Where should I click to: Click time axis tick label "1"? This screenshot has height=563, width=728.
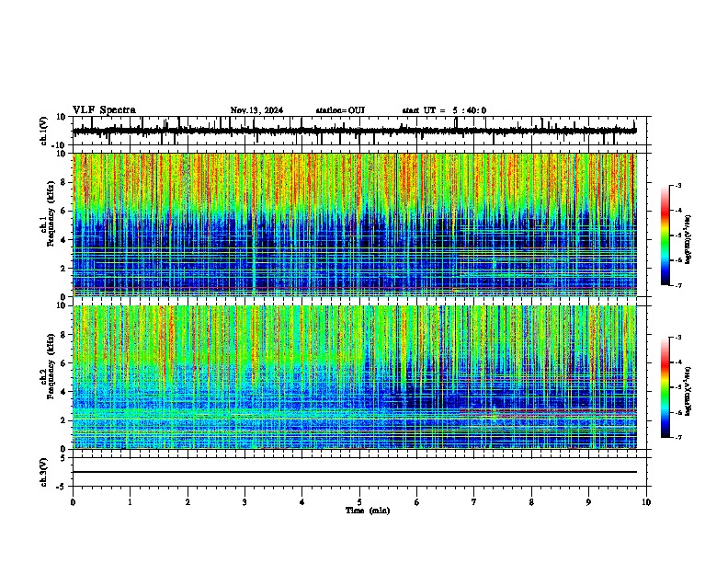coord(130,502)
